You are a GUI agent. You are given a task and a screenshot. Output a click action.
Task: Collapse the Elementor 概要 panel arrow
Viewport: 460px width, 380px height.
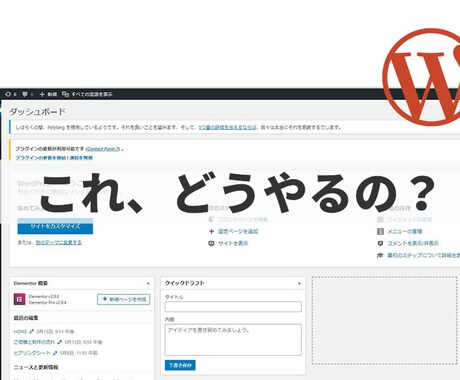click(x=148, y=283)
